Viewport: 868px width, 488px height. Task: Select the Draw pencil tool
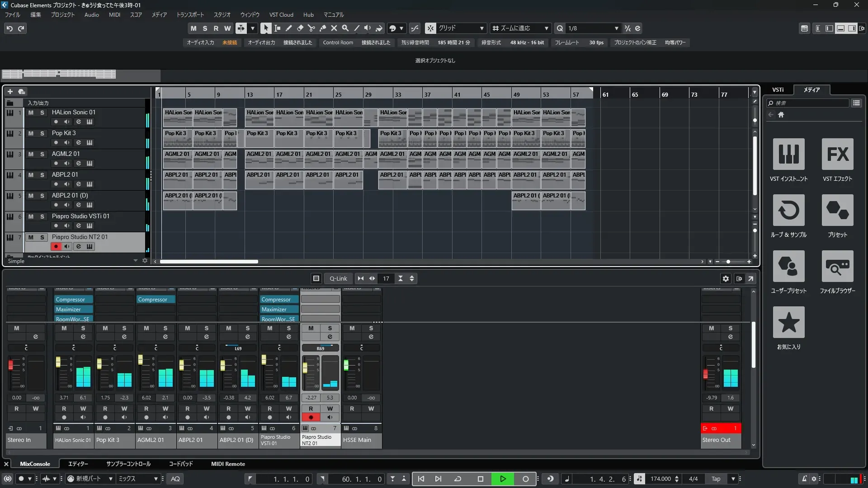coord(288,28)
